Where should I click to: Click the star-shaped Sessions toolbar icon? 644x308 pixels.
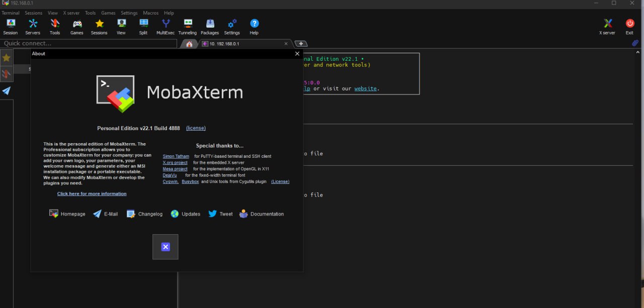[99, 27]
